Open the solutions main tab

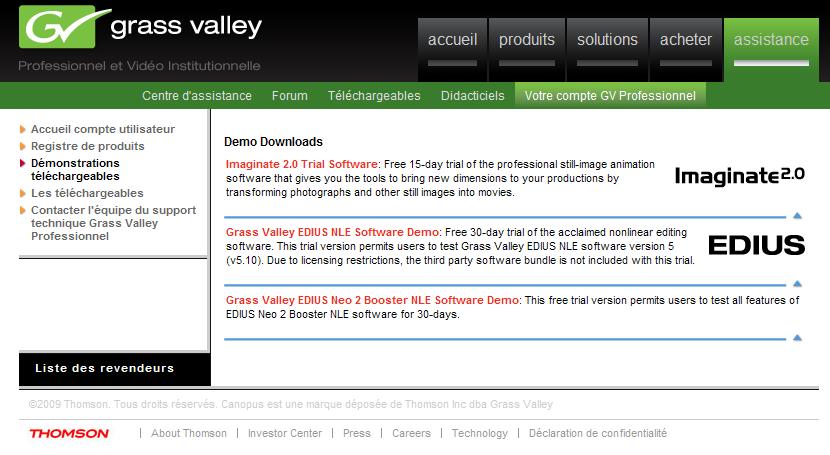607,49
